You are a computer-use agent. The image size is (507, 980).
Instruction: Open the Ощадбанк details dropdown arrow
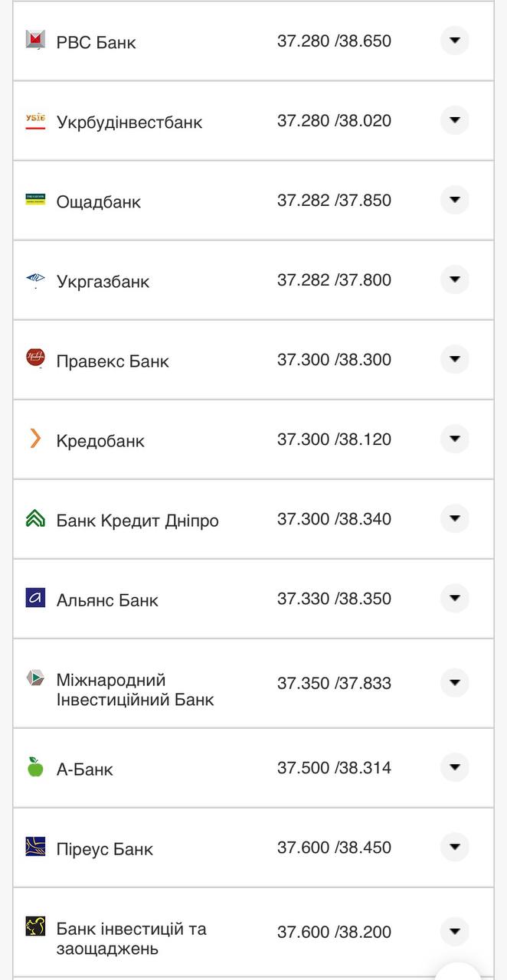454,198
